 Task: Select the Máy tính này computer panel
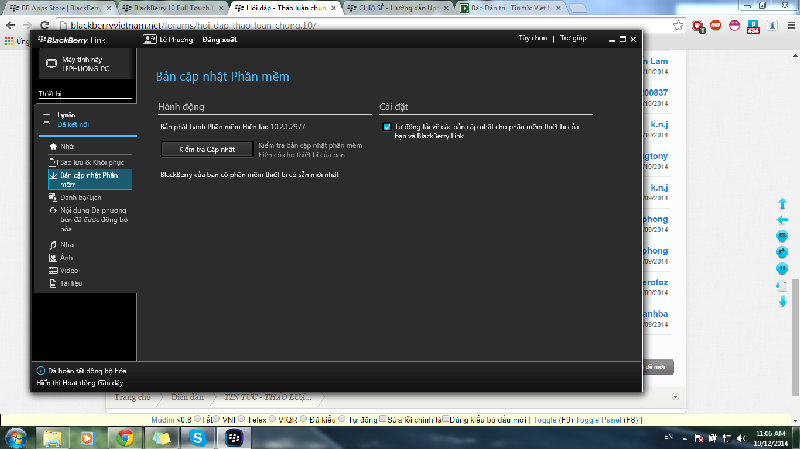tap(86, 64)
